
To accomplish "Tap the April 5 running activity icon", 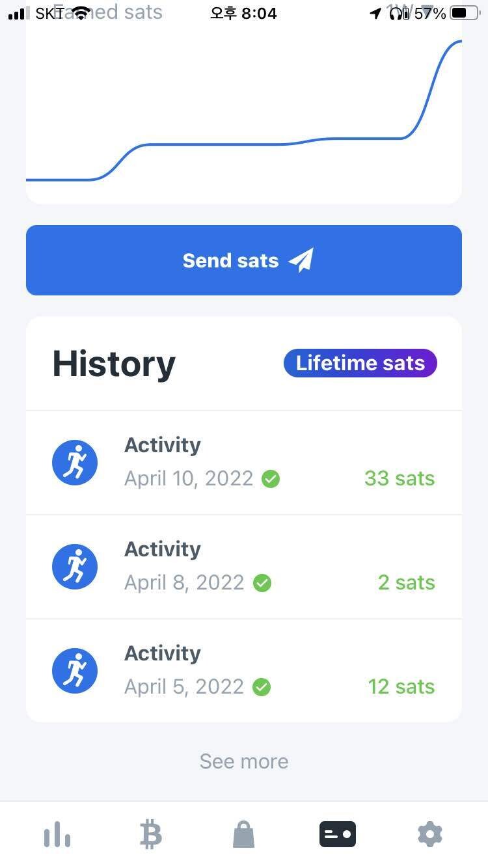I will (x=75, y=671).
